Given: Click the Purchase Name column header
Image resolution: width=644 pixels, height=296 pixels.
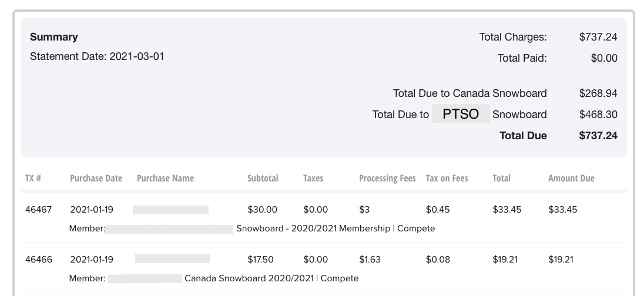Looking at the screenshot, I should point(165,178).
